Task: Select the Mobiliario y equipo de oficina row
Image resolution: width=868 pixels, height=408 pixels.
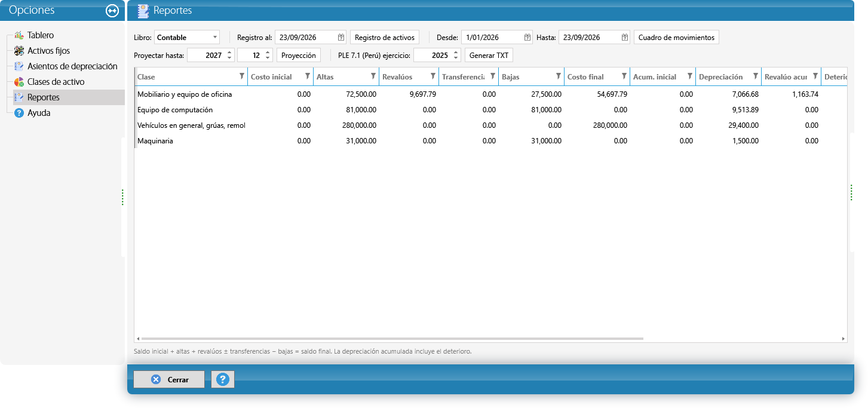Action: pos(490,94)
